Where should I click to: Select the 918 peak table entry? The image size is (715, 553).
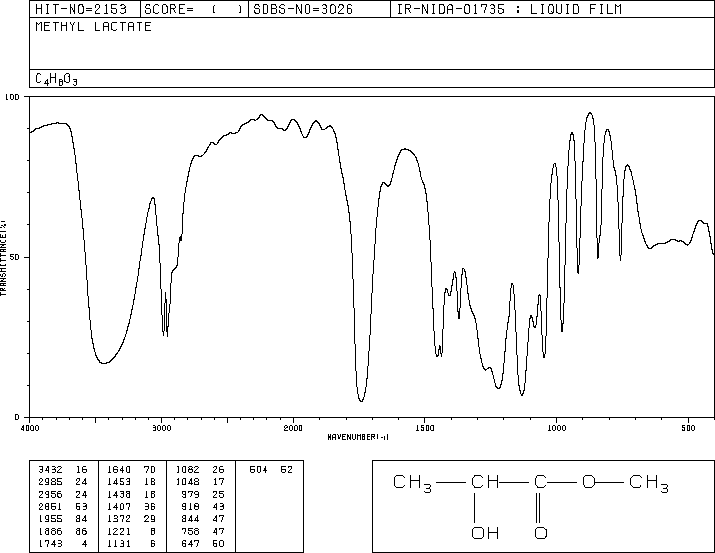coord(191,506)
